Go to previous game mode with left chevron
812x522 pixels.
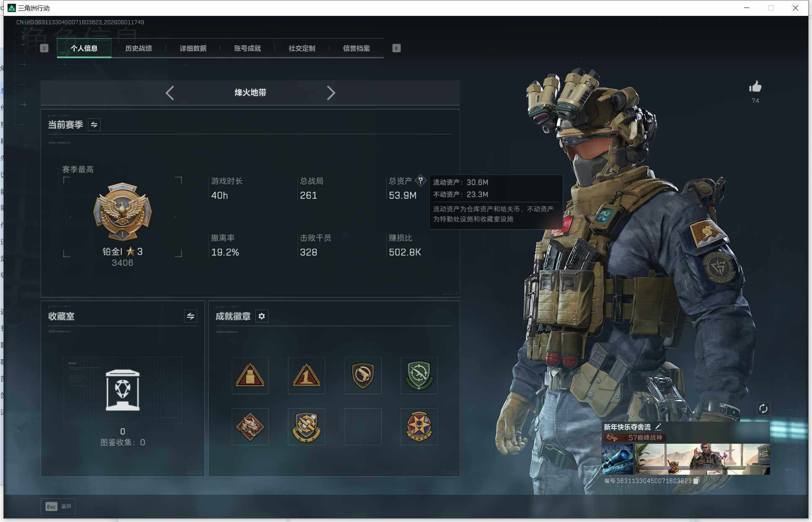point(170,93)
